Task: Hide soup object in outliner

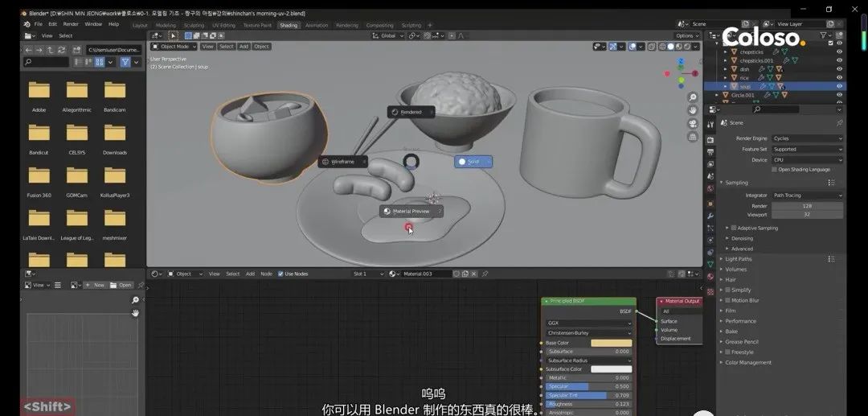Action: (839, 86)
